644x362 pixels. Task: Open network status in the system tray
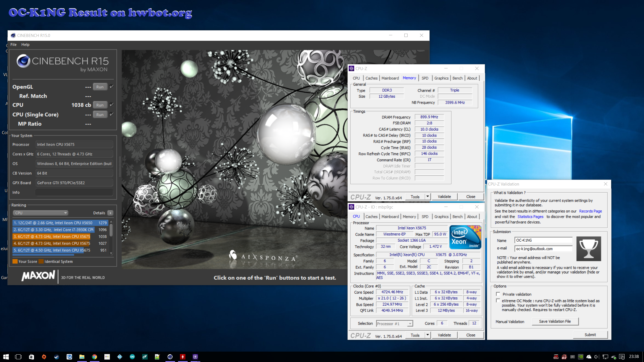click(605, 357)
